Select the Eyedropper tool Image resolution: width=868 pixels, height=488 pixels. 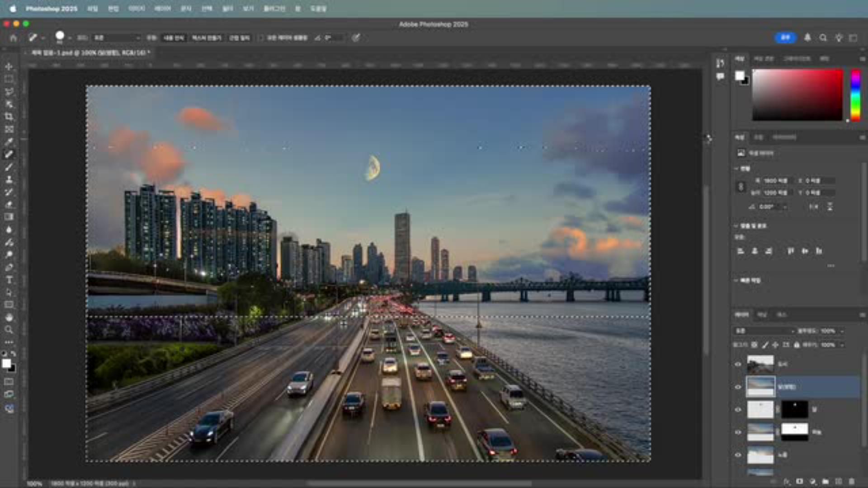(x=9, y=142)
